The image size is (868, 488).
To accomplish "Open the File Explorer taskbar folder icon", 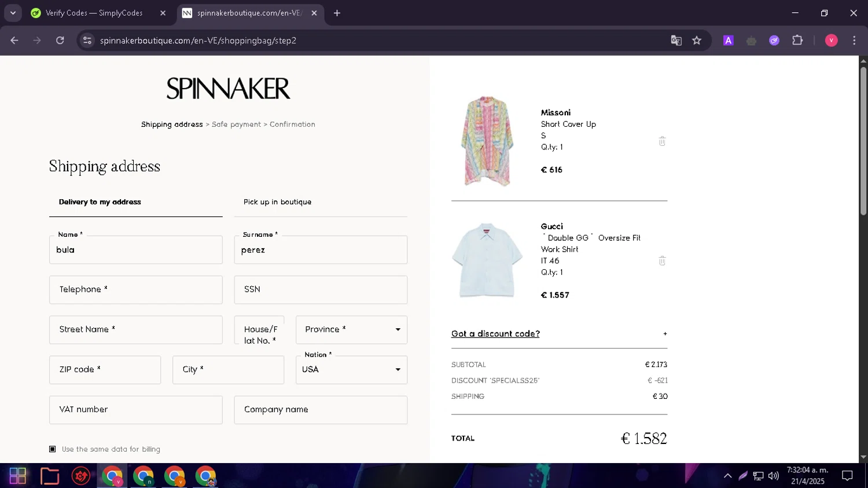I will 50,476.
